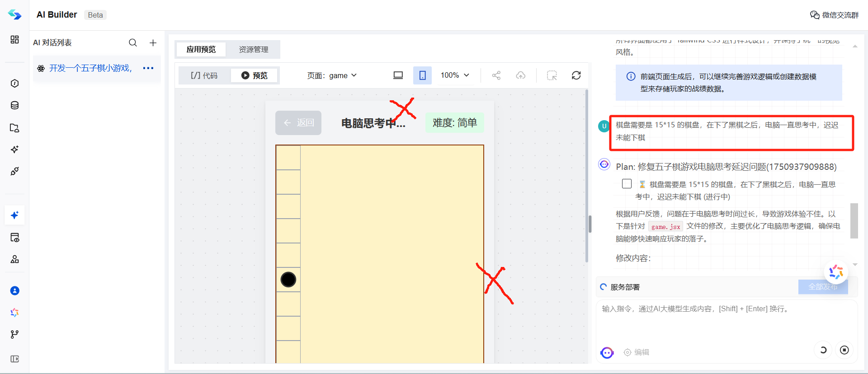Click the AI Builder logo icon

pyautogui.click(x=14, y=14)
